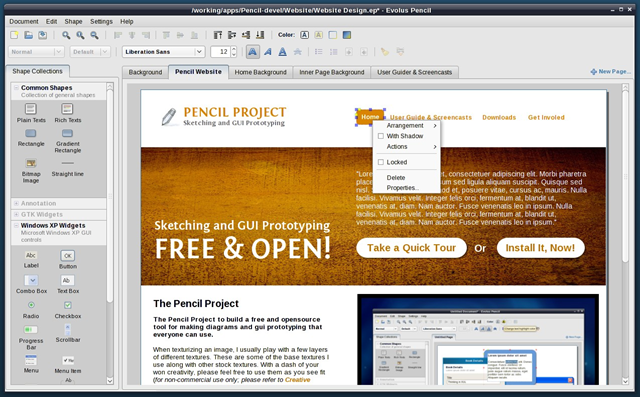Screen dimensions: 640x397
Task: Toggle italic text formatting
Action: point(268,52)
